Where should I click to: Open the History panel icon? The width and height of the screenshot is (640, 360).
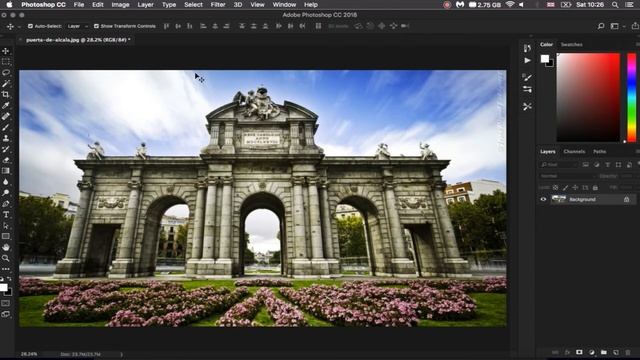(x=527, y=48)
